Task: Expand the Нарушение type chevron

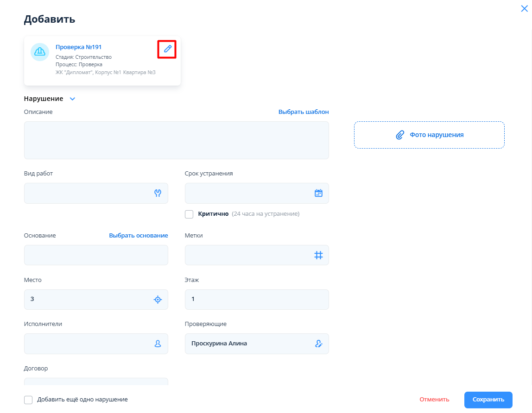Action: [72, 99]
